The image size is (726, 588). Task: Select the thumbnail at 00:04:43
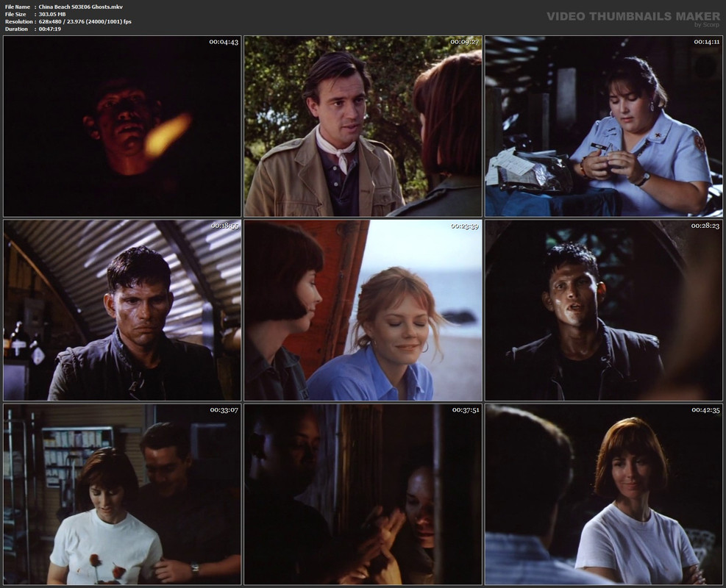(x=122, y=126)
